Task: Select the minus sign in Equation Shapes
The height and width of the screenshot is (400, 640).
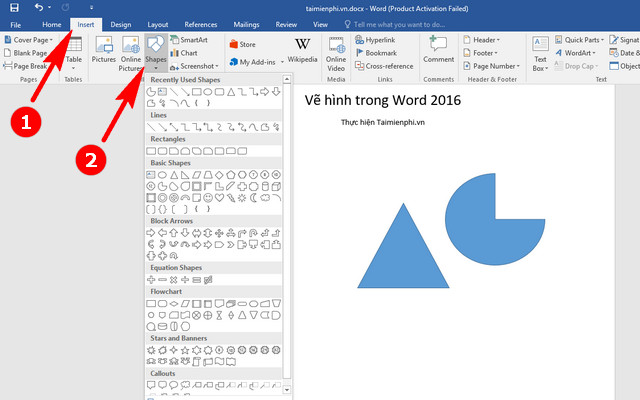Action: [x=162, y=280]
